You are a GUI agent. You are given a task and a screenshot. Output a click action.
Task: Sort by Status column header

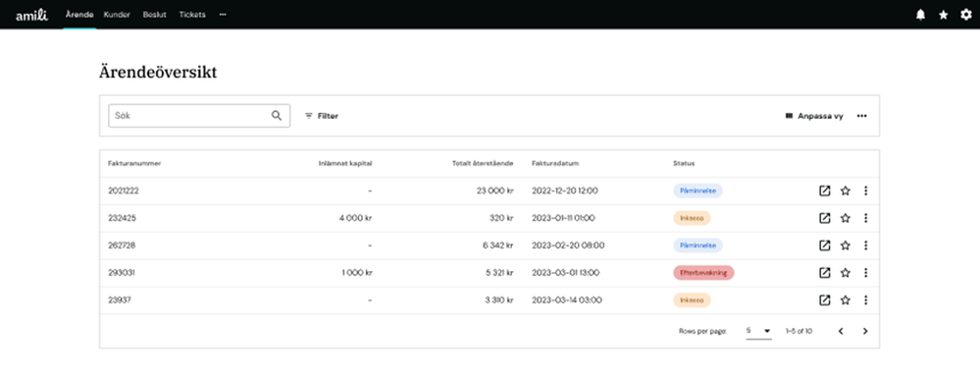(x=684, y=163)
